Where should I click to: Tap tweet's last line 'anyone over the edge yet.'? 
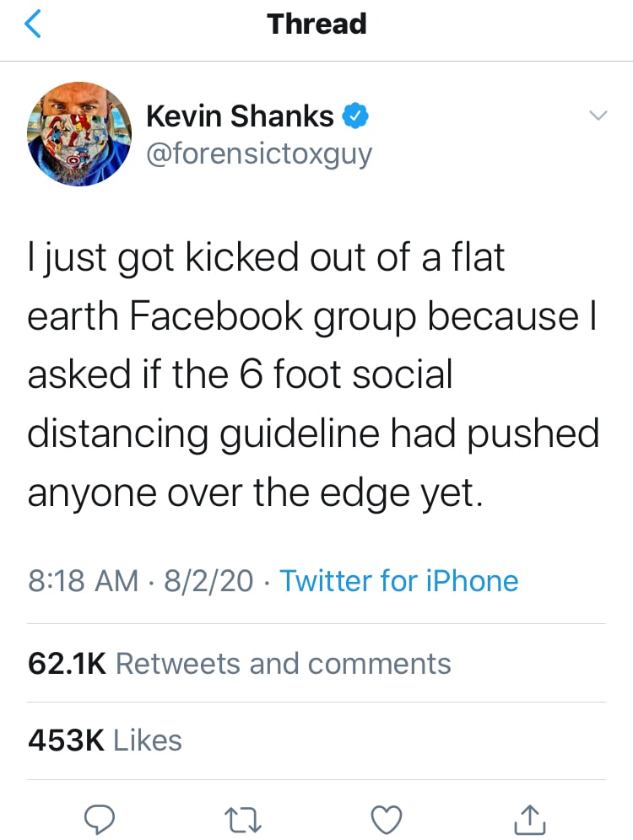click(x=255, y=493)
